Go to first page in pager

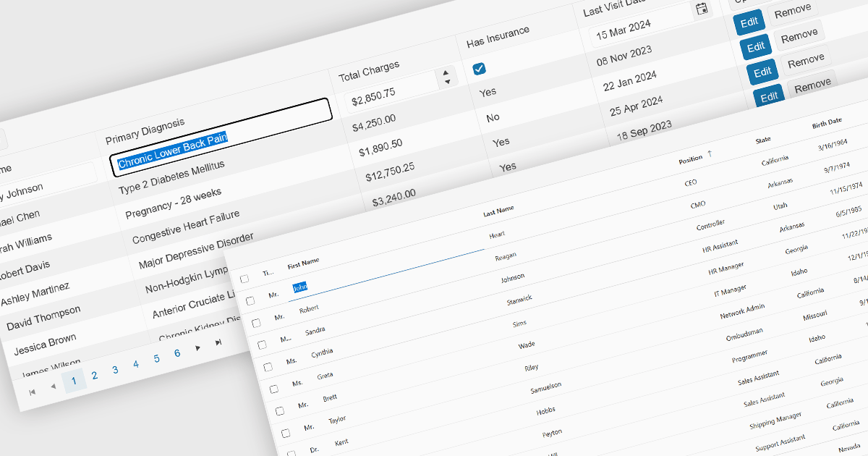pos(32,392)
